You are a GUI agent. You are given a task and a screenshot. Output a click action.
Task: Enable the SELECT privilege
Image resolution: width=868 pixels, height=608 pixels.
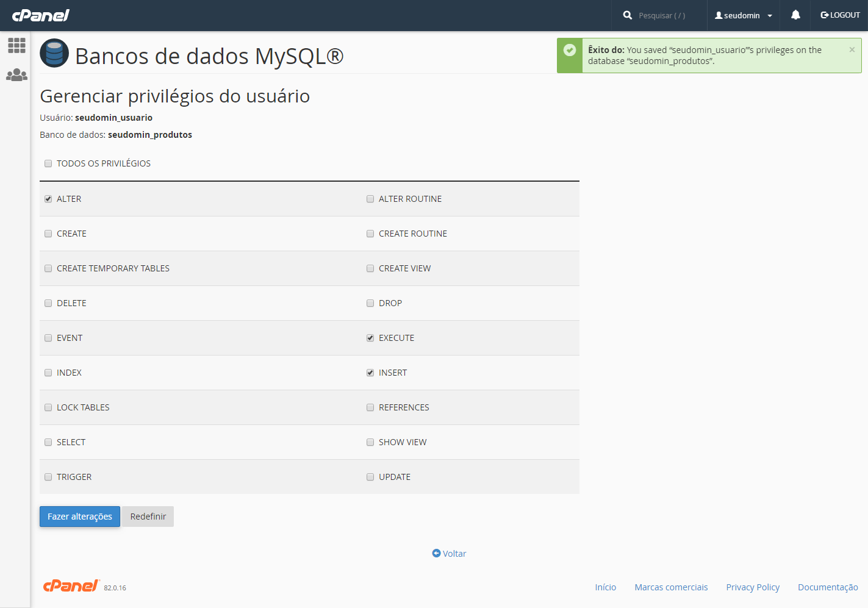tap(48, 442)
